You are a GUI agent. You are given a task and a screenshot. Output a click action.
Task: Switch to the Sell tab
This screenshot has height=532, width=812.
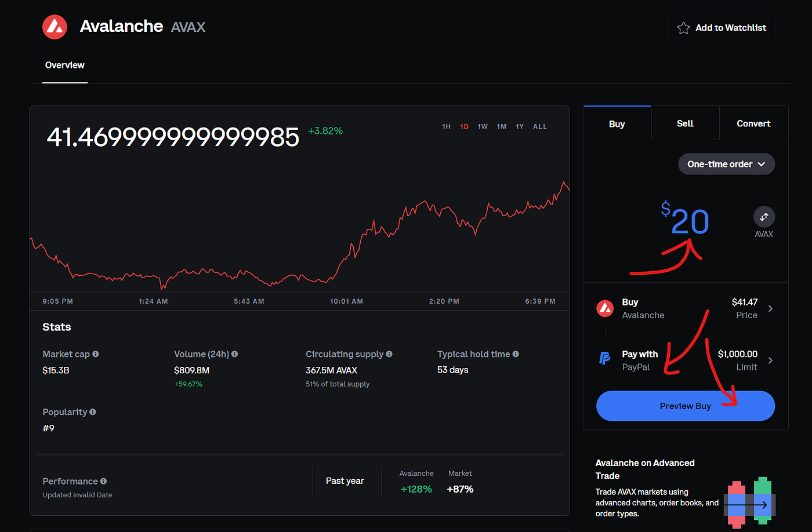click(x=685, y=123)
